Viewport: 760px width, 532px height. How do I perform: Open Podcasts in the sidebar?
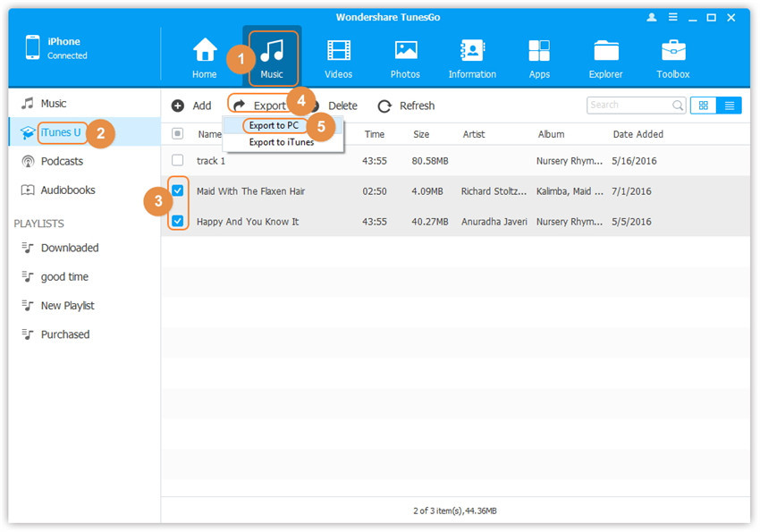click(84, 161)
